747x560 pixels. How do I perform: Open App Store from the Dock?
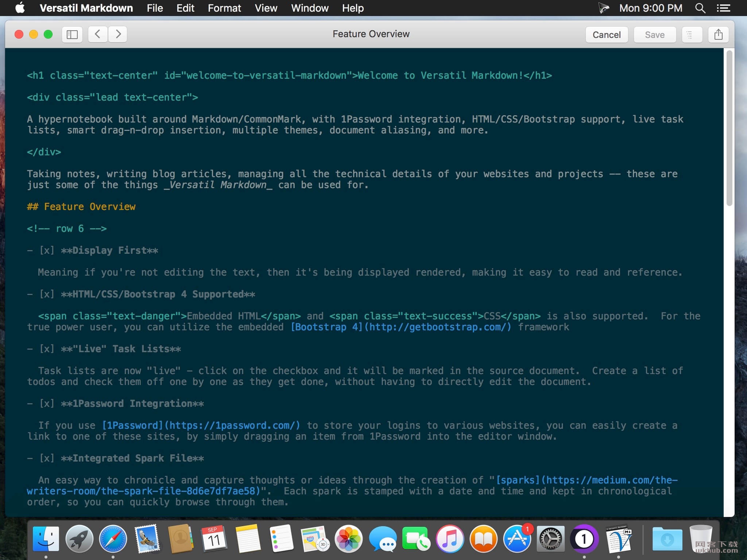(x=517, y=539)
